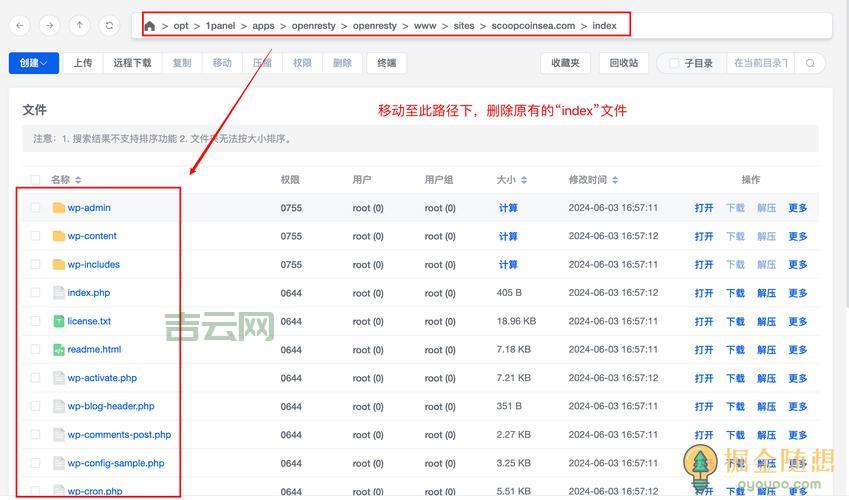This screenshot has height=500, width=849.
Task: Open 更多 menu for wp-activate.php
Action: (798, 378)
